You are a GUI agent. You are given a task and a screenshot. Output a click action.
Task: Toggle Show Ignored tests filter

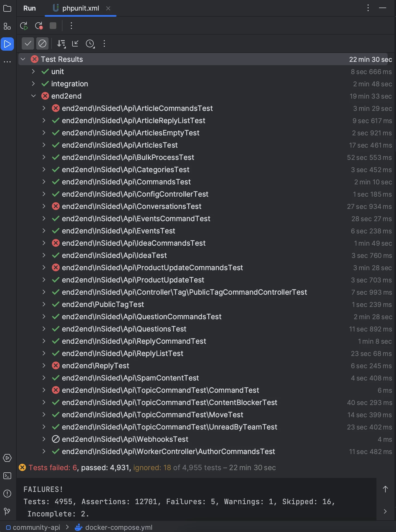pyautogui.click(x=42, y=44)
